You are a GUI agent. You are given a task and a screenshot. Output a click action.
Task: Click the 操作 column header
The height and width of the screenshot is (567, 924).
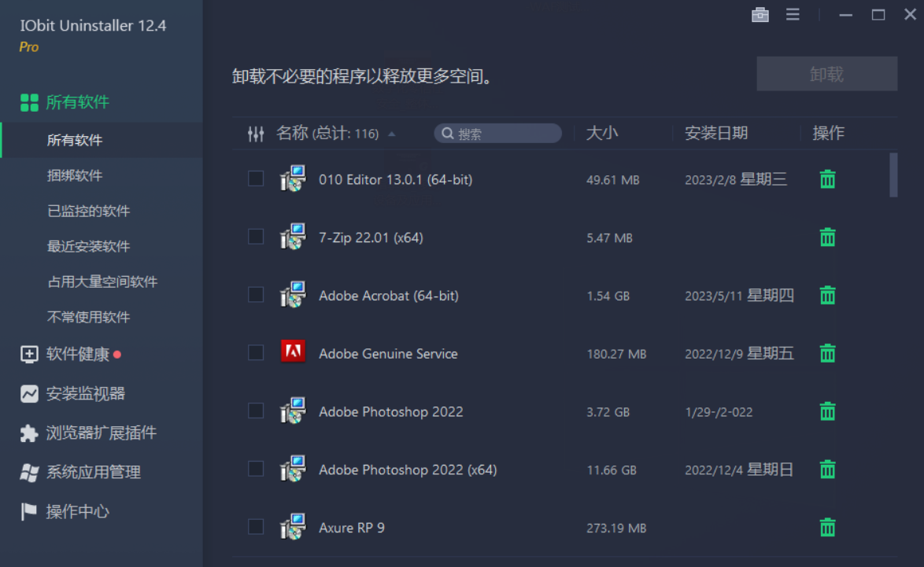click(x=828, y=133)
